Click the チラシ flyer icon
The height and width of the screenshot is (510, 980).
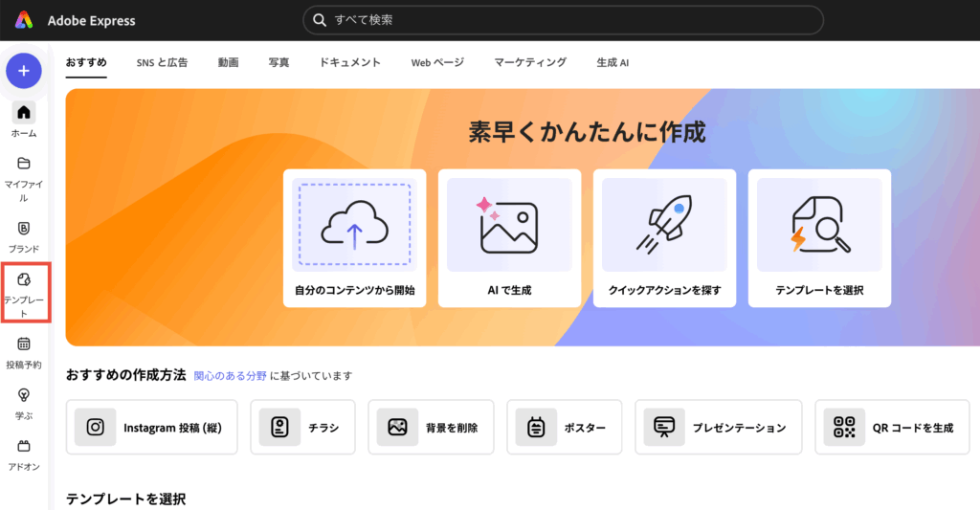[280, 427]
